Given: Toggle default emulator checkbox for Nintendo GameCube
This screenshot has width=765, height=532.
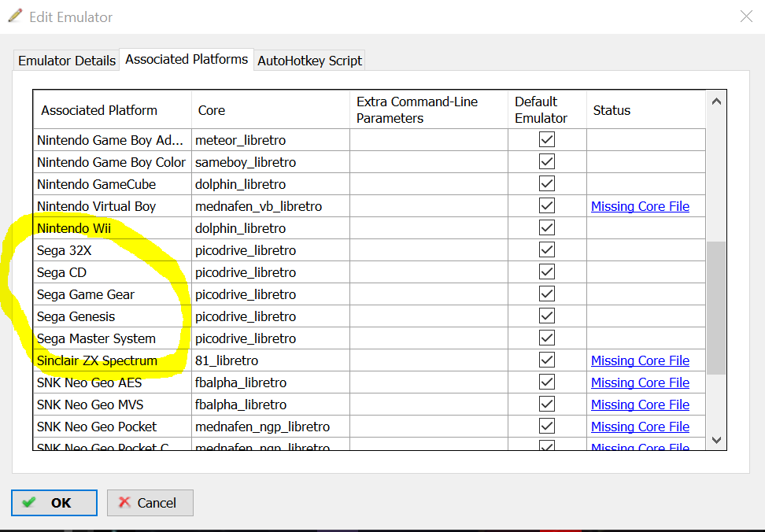Looking at the screenshot, I should pyautogui.click(x=547, y=184).
